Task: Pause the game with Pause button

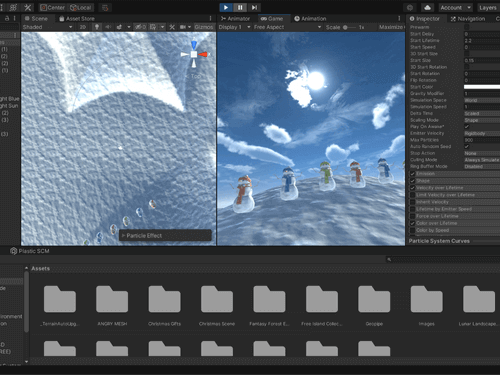Action: [x=240, y=7]
